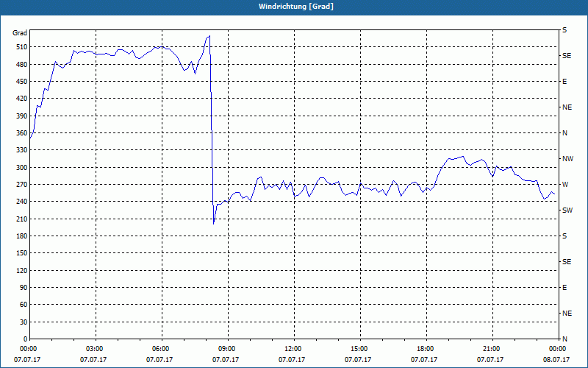Select the 120 value on the degree axis
Screen dimensions: 588x368
point(21,270)
